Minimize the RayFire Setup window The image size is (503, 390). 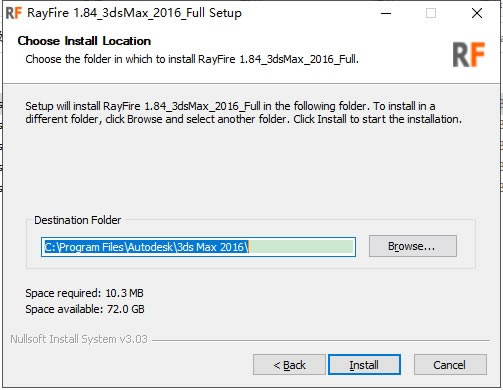coord(386,13)
